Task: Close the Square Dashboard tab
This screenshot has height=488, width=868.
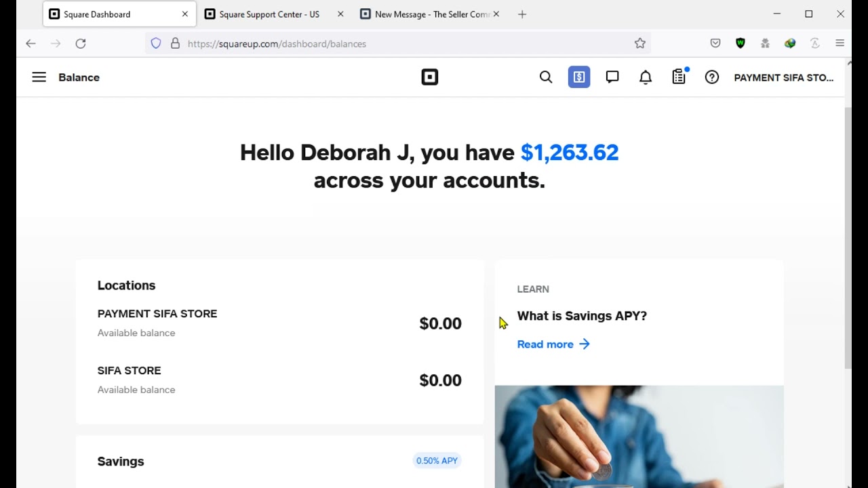Action: (x=184, y=14)
